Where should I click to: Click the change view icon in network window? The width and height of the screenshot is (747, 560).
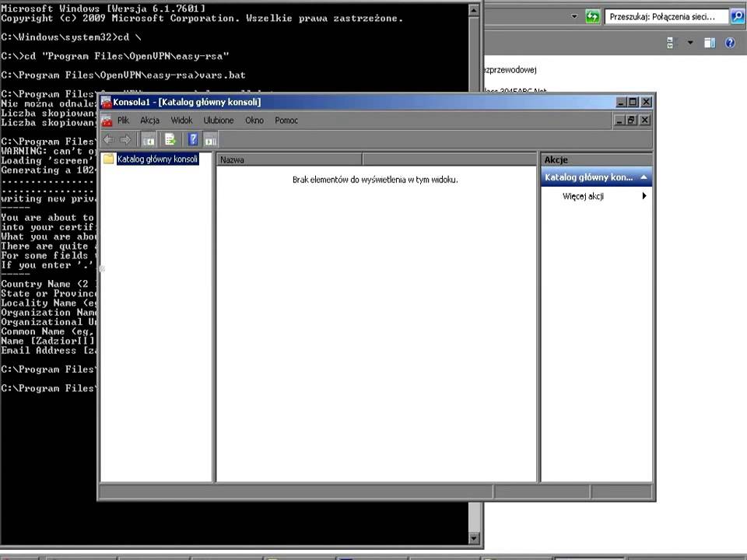click(x=672, y=43)
